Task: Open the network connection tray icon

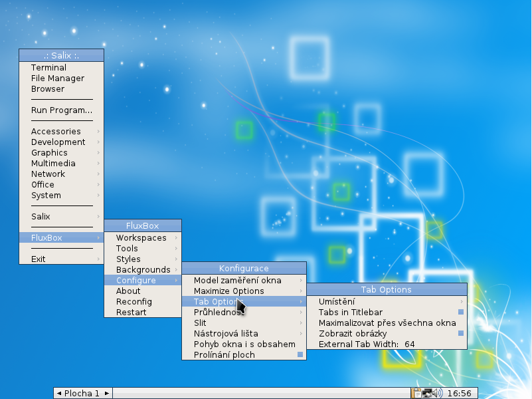Action: click(x=427, y=393)
